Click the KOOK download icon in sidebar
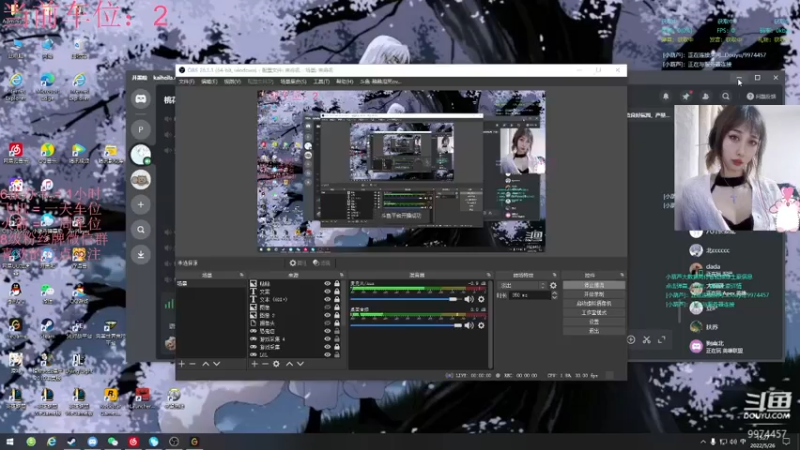The height and width of the screenshot is (450, 800). [x=141, y=255]
